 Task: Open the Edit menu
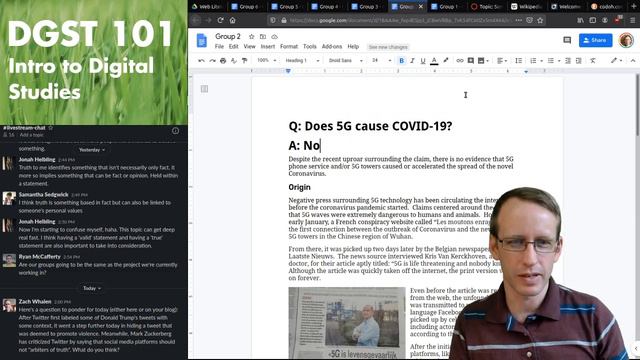(x=233, y=47)
